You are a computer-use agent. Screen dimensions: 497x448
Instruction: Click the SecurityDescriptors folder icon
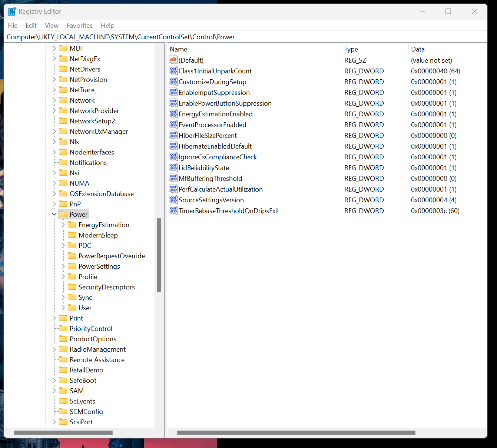[x=72, y=287]
